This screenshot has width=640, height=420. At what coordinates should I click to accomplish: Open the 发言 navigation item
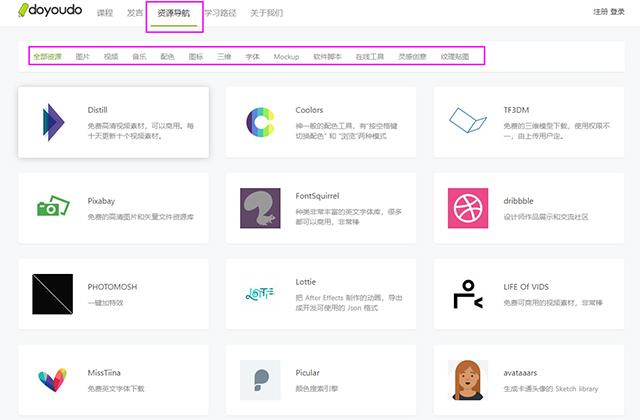coord(135,13)
